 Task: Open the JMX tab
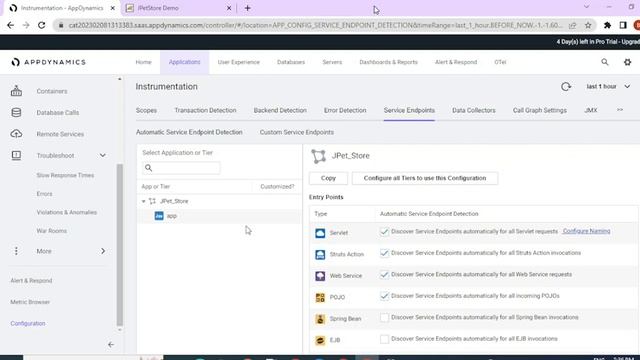[591, 110]
